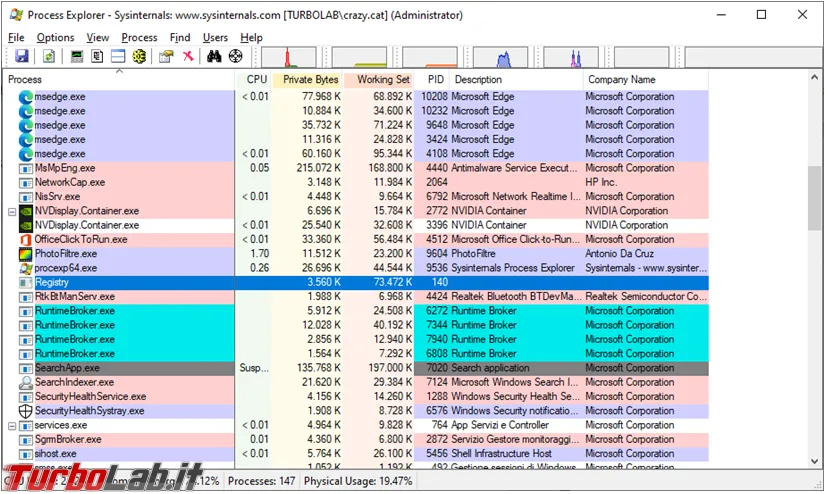Click the SearchApp.exe process icon
This screenshot has height=494, width=827.
click(25, 369)
